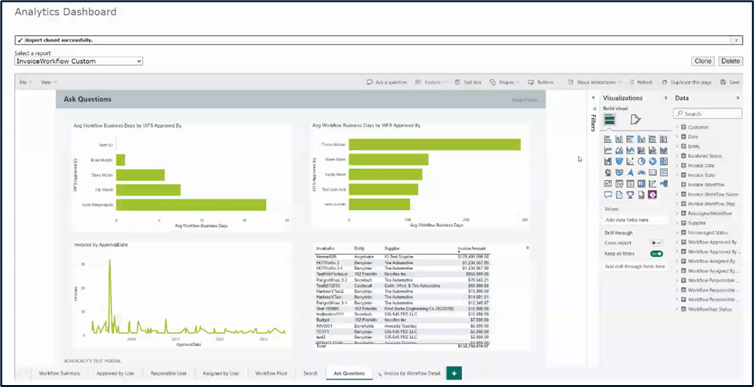The height and width of the screenshot is (387, 754).
Task: Open the Buttons dropdown in the toolbar
Action: coord(544,82)
